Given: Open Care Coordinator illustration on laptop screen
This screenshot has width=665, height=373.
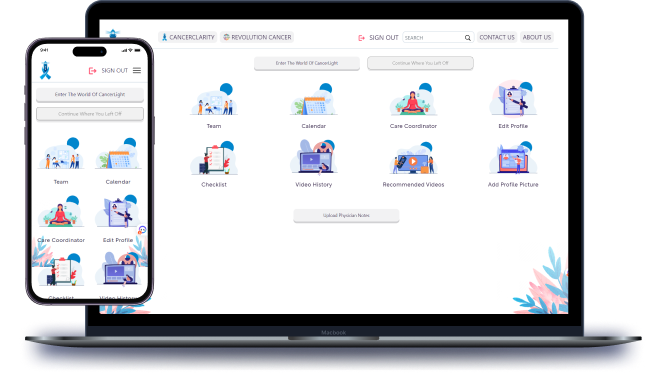Looking at the screenshot, I should point(413,100).
